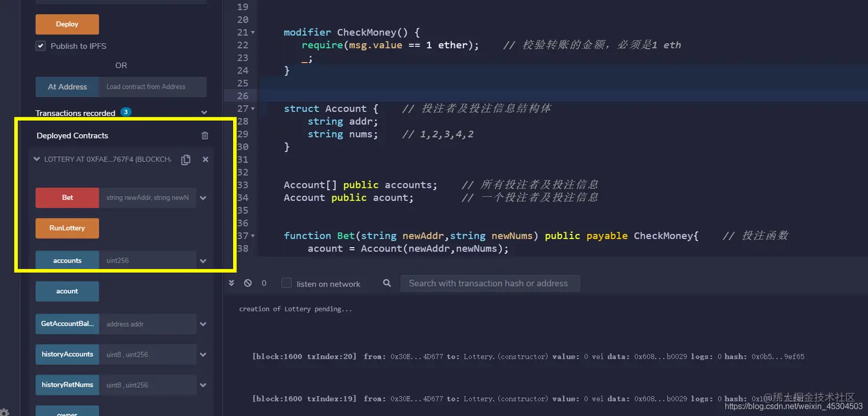Toggle terminal panel with double-chevron icon
This screenshot has height=416, width=868.
tap(232, 283)
